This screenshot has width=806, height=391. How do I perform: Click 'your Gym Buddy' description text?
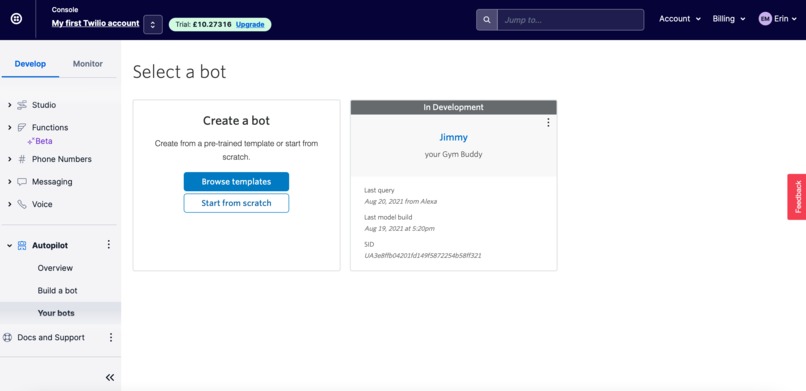point(453,154)
